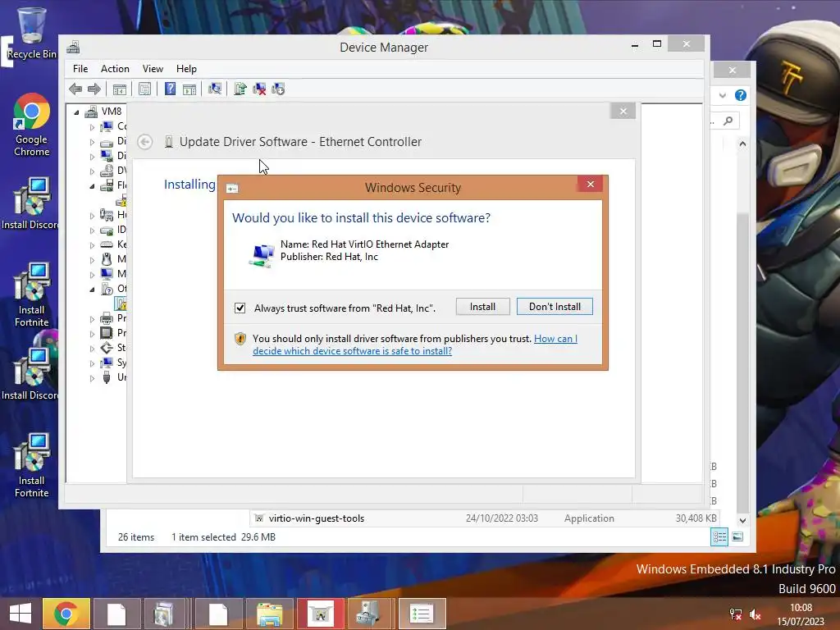This screenshot has width=840, height=630.
Task: Open File Explorer from the taskbar
Action: pos(269,614)
